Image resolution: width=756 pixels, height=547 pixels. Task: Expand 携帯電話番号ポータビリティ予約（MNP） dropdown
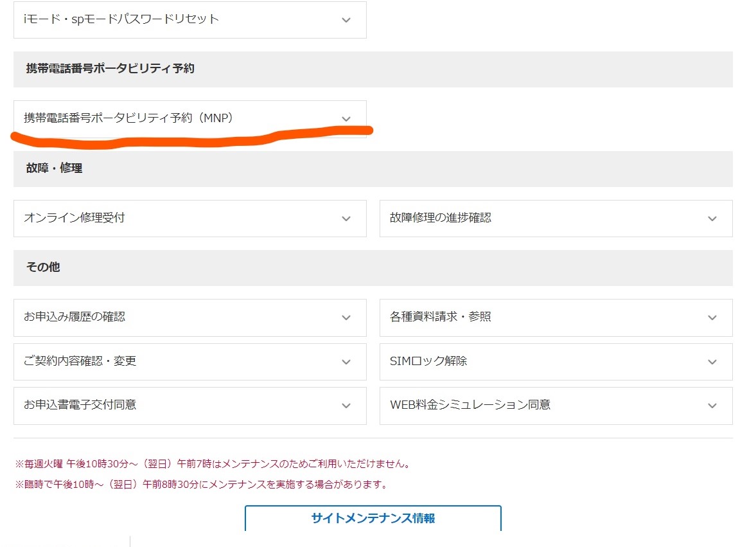tap(190, 119)
